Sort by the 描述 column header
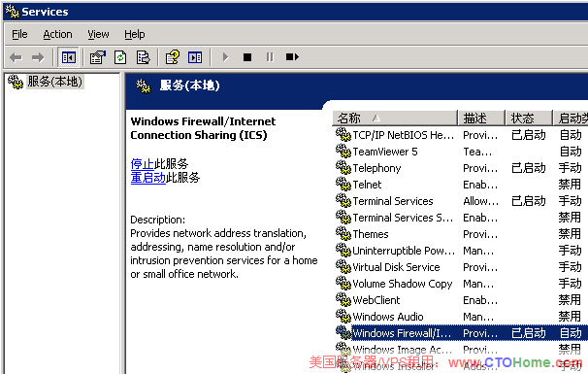588x374 pixels. tap(481, 118)
